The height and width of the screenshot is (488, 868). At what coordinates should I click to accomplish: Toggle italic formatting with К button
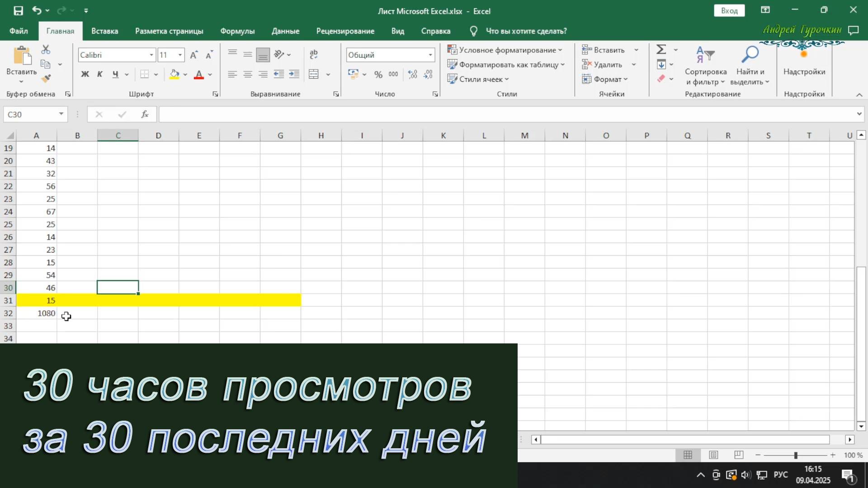(100, 75)
